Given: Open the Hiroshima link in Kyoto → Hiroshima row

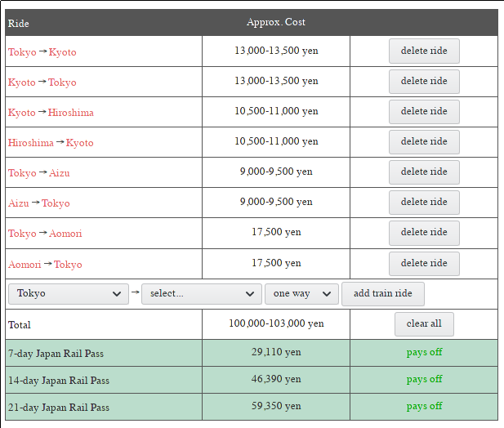Looking at the screenshot, I should click(x=71, y=113).
